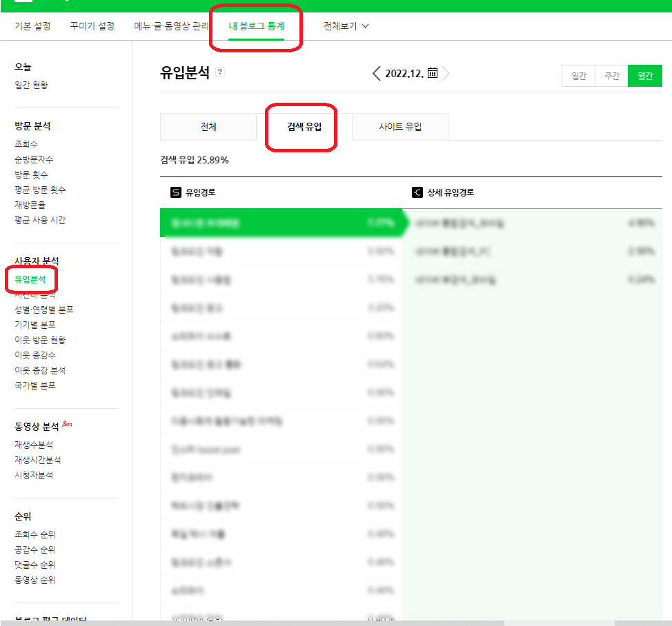Screen dimensions: 672x626
Task: Open 이웃 증감수 in the sidebar
Action: pyautogui.click(x=35, y=355)
